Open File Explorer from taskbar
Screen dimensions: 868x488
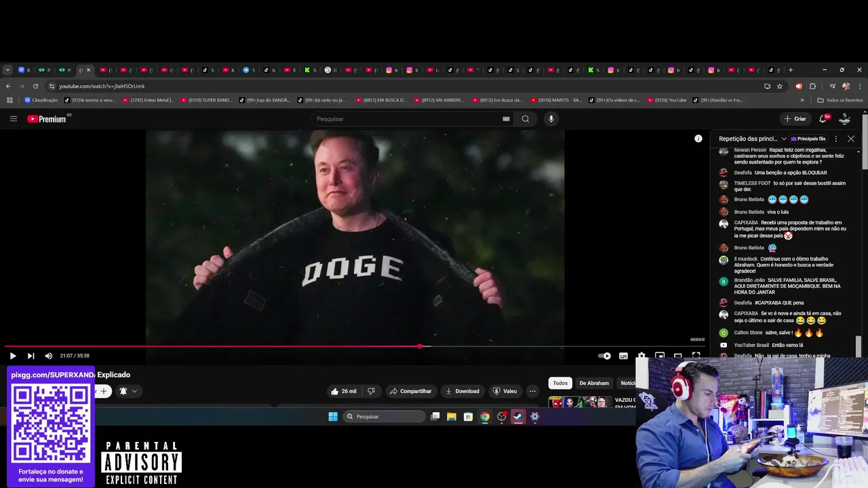(452, 417)
